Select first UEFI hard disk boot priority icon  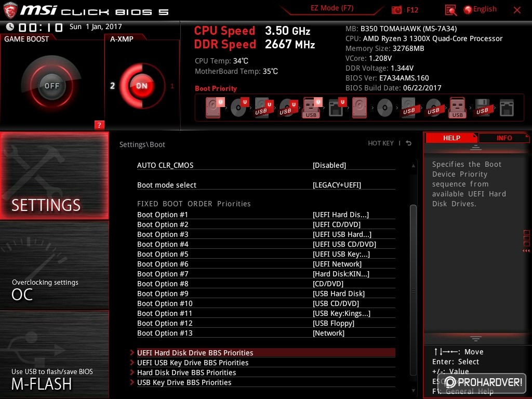[215, 108]
